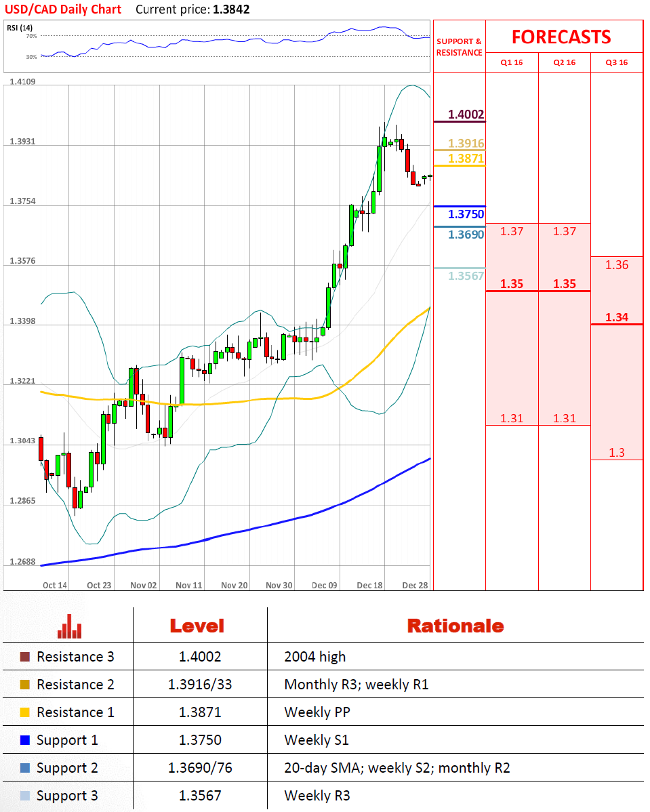Click the Weekly PP rationale cell
This screenshot has height=812, width=650.
[317, 712]
